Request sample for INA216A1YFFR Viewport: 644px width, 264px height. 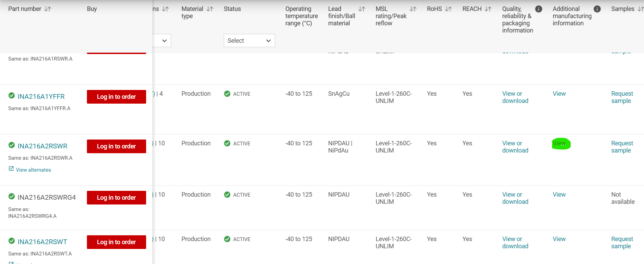622,97
